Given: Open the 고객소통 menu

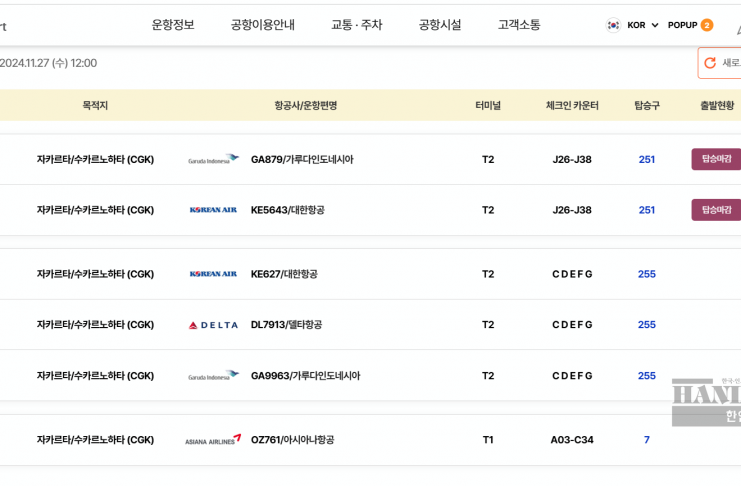Looking at the screenshot, I should [x=519, y=25].
